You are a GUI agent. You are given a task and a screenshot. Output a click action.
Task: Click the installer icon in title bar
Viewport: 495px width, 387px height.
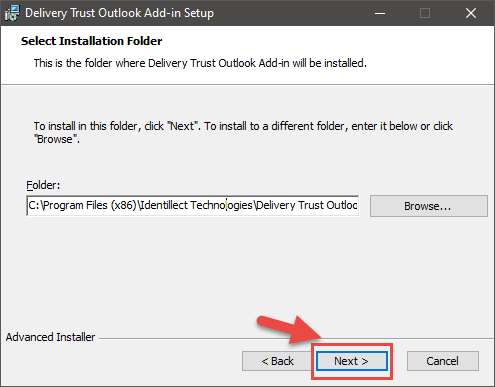point(12,13)
